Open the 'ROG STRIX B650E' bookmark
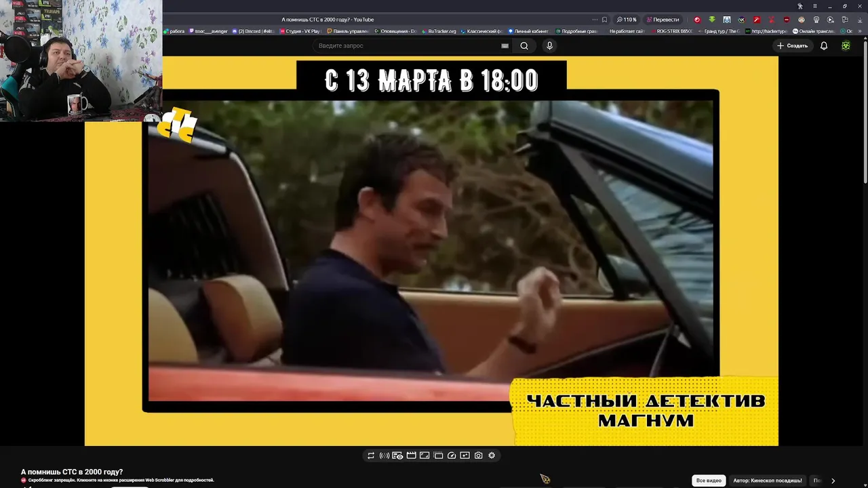 tap(673, 31)
